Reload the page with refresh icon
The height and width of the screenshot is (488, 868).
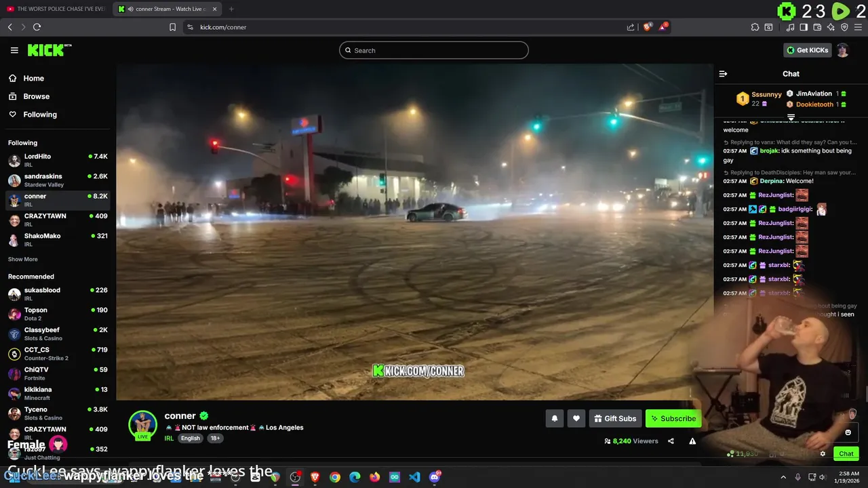pyautogui.click(x=37, y=27)
